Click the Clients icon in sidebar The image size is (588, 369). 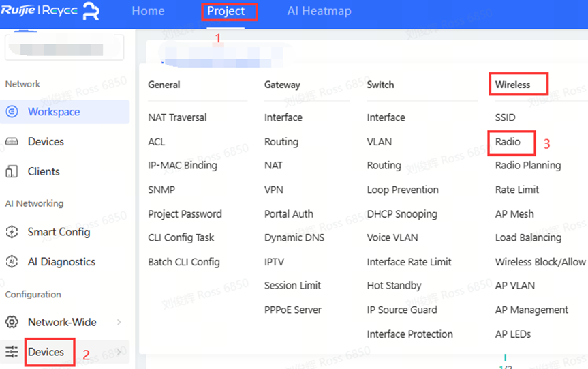tap(12, 171)
